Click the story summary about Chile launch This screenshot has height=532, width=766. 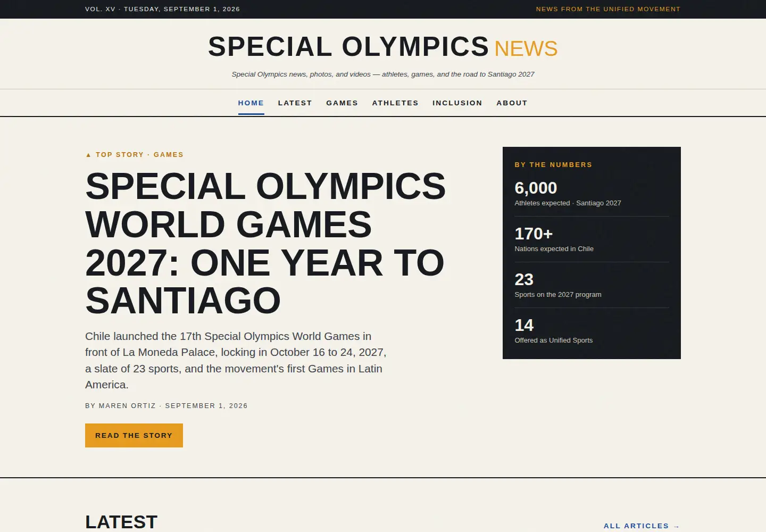[236, 360]
